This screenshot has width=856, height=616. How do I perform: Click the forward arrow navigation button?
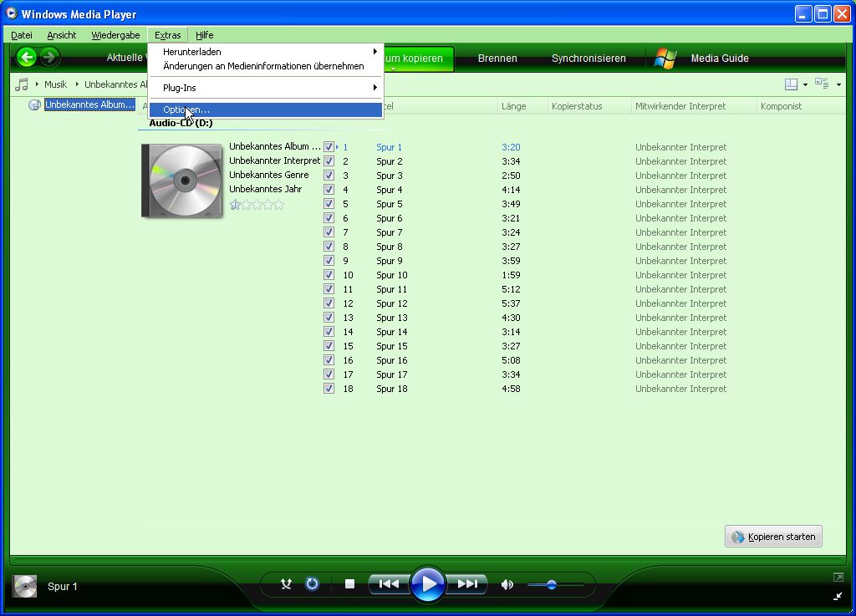49,57
